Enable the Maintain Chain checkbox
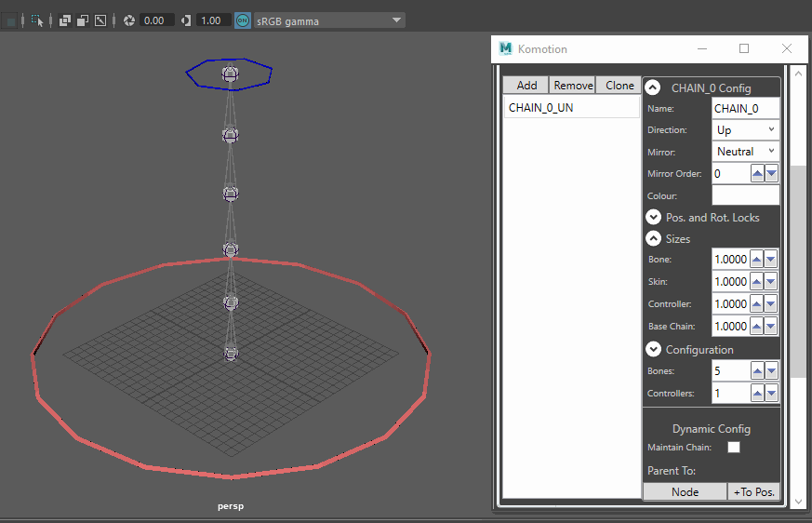This screenshot has height=523, width=812. [x=734, y=447]
